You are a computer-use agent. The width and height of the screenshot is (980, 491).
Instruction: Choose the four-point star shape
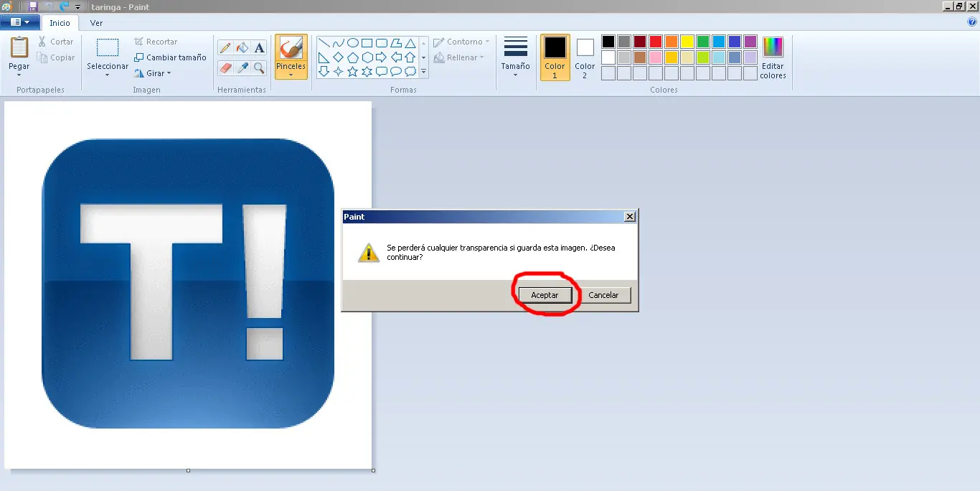click(338, 72)
